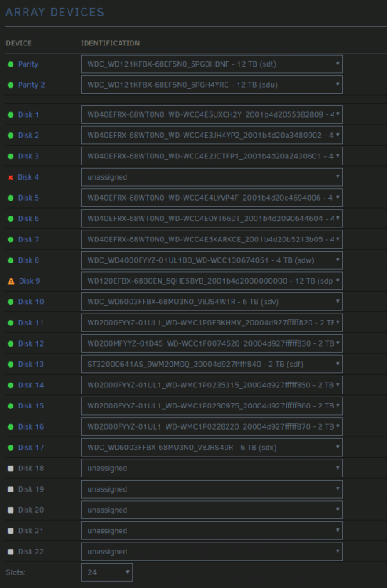This screenshot has width=387, height=588.
Task: Open the Disk 9 device selection dropdown
Action: click(212, 281)
